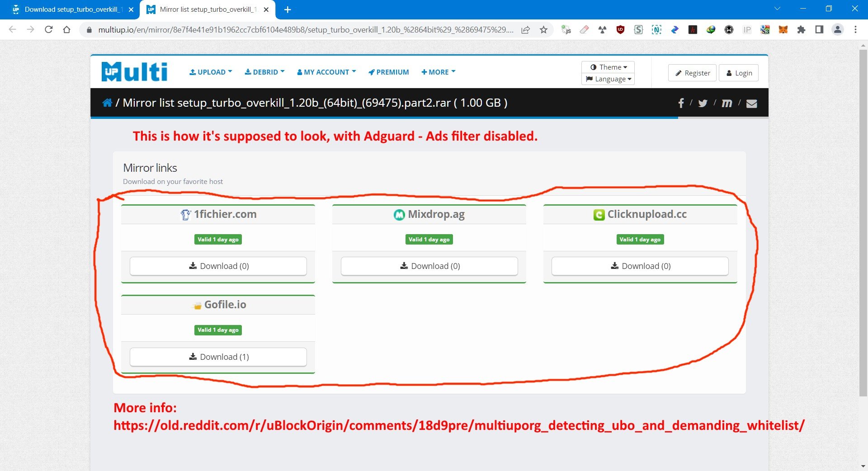The width and height of the screenshot is (868, 471).
Task: Click the site security padlock indicator
Action: 89,29
